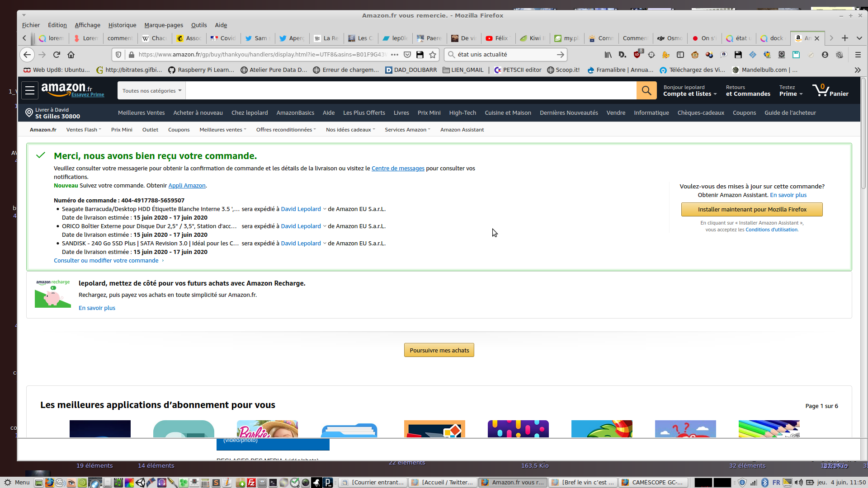Click the Firefox reload page icon
Image resolution: width=868 pixels, height=488 pixels.
[57, 55]
